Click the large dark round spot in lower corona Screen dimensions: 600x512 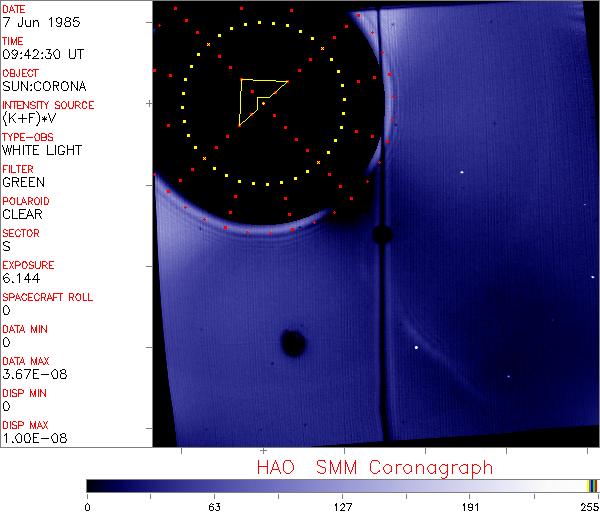(293, 343)
